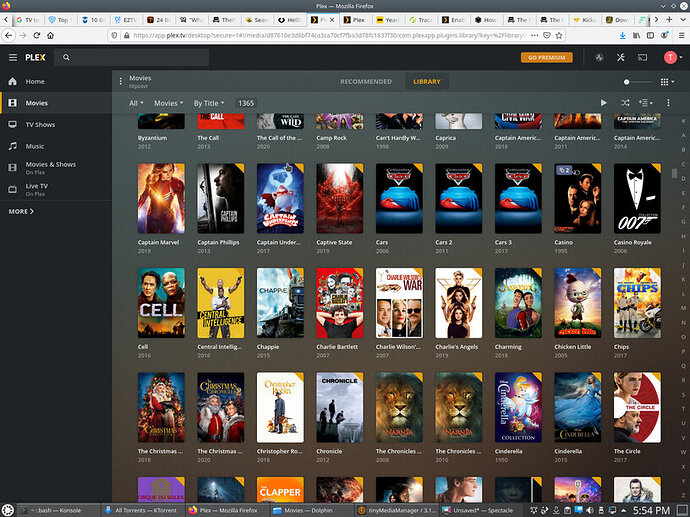This screenshot has width=690, height=517.
Task: Switch to Movies Dolphin taskbar entry
Action: [x=312, y=510]
